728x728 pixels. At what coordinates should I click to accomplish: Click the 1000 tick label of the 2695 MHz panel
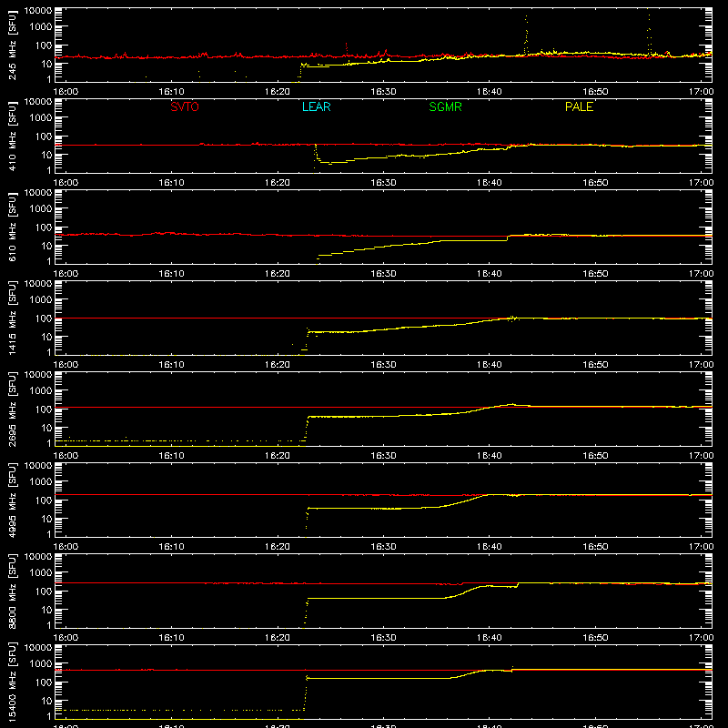pyautogui.click(x=42, y=391)
